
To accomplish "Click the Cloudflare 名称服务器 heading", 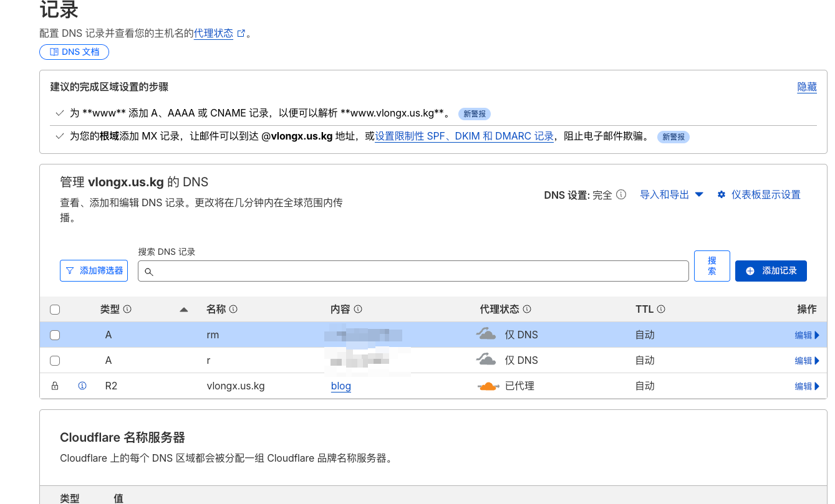I will click(122, 437).
